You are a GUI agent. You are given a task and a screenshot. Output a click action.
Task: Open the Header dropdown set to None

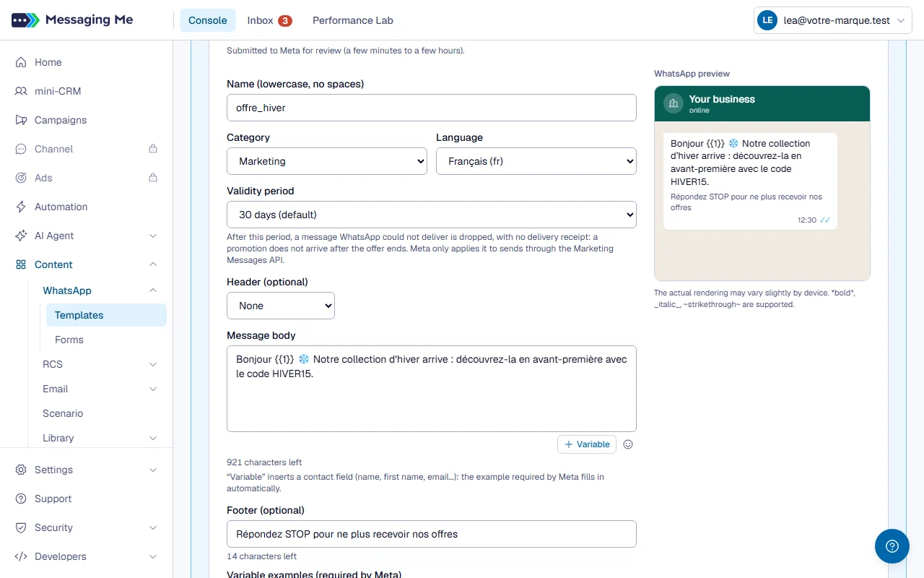281,306
